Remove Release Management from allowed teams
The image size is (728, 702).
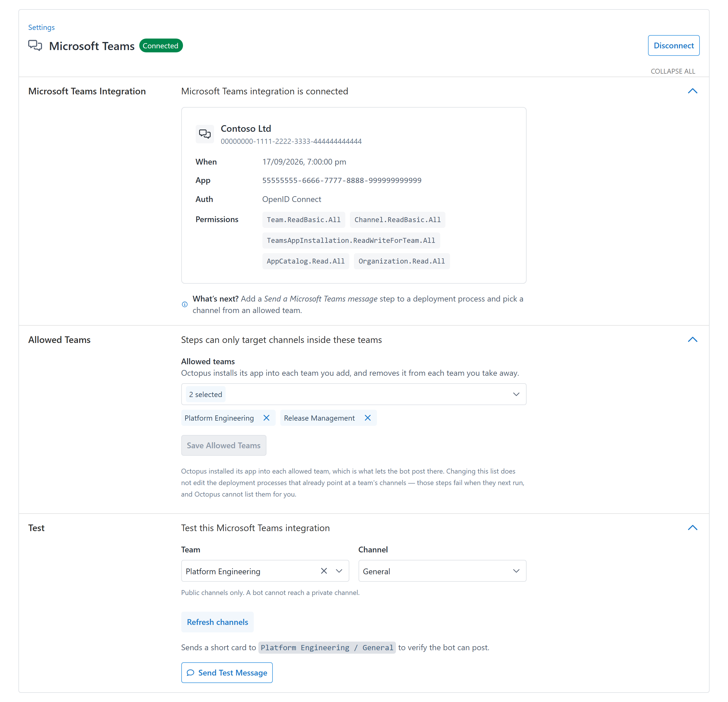[368, 418]
